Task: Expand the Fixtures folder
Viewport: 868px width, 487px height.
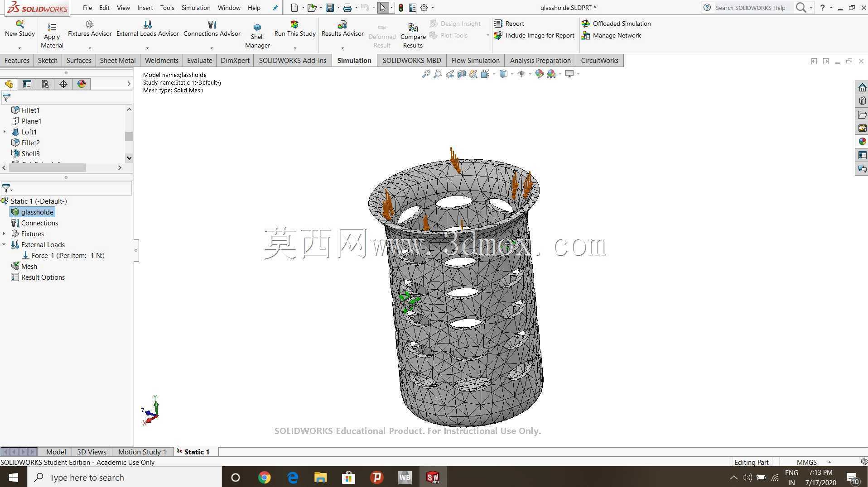Action: (5, 234)
